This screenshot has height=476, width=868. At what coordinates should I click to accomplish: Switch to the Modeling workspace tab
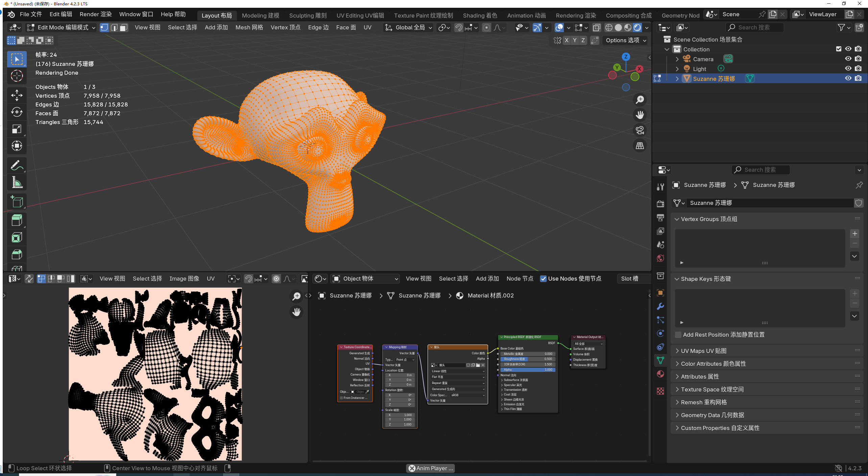[x=261, y=16]
